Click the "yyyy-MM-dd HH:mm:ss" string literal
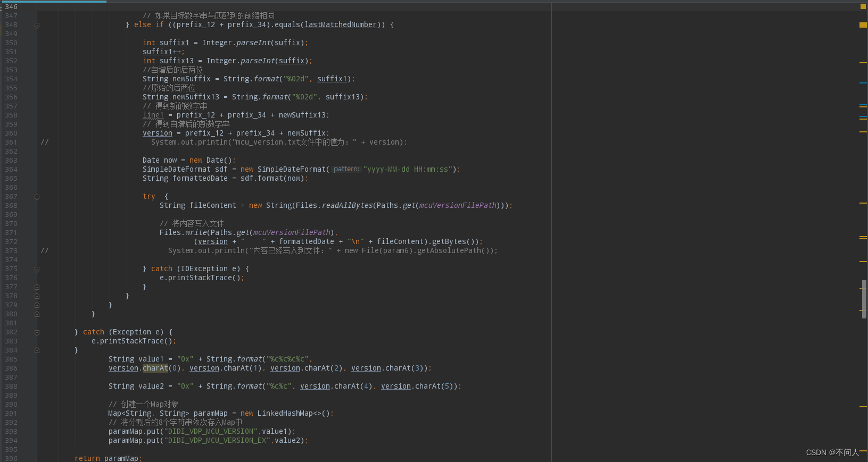This screenshot has width=868, height=462. coord(408,170)
